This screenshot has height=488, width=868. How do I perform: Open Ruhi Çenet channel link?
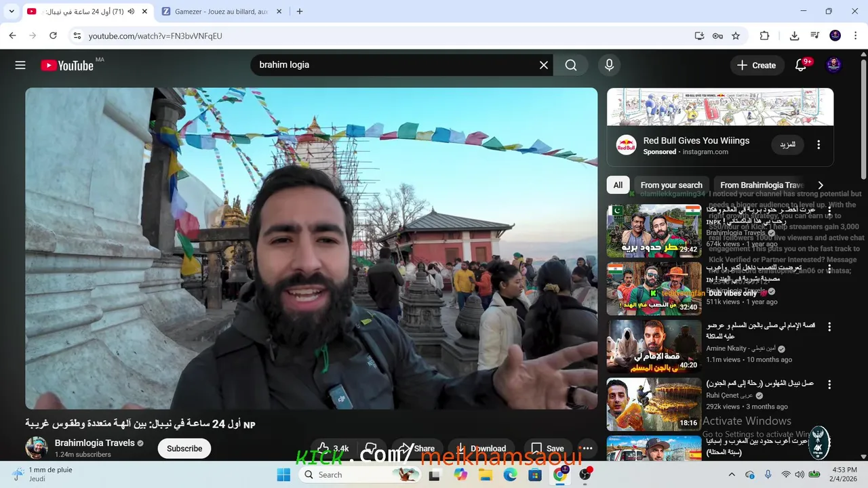pyautogui.click(x=730, y=395)
